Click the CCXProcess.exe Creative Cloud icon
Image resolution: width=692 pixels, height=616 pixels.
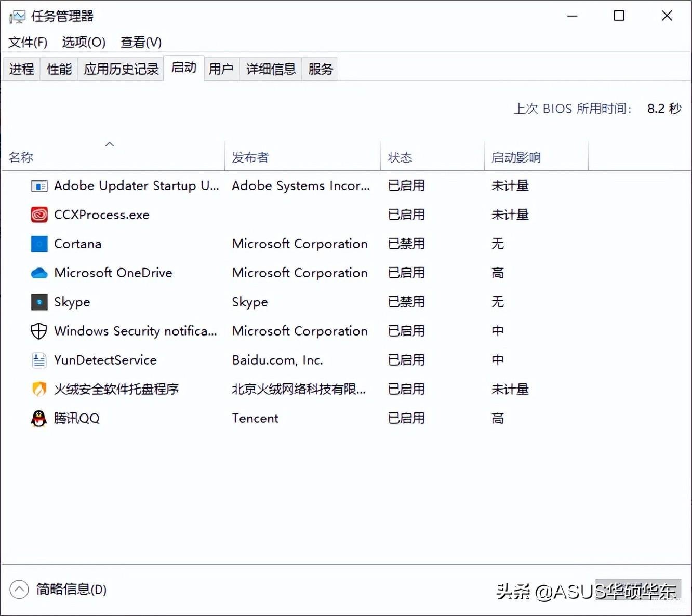tap(39, 215)
